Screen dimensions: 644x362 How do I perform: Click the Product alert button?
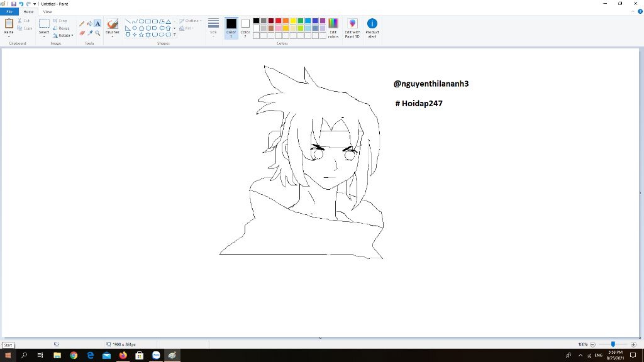coord(372,28)
